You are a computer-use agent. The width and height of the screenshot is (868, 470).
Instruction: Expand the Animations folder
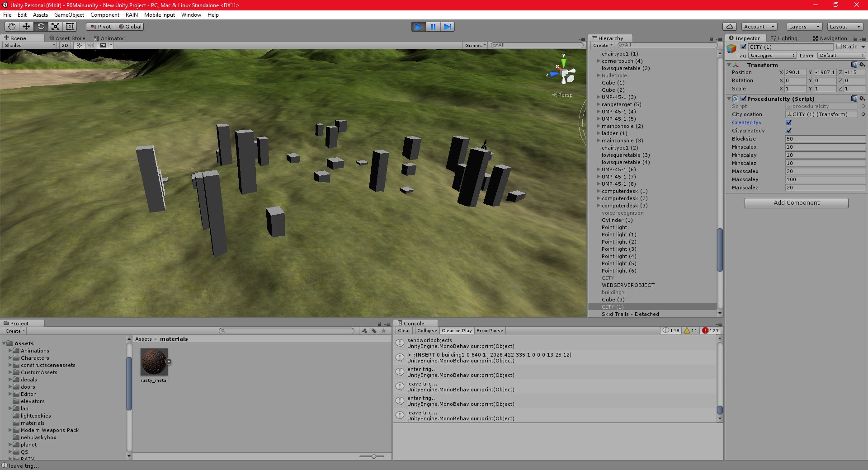coord(10,351)
